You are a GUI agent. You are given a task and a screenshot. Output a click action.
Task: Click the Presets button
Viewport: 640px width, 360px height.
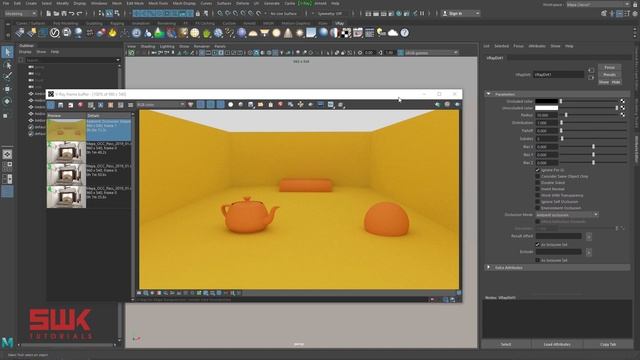coord(609,75)
